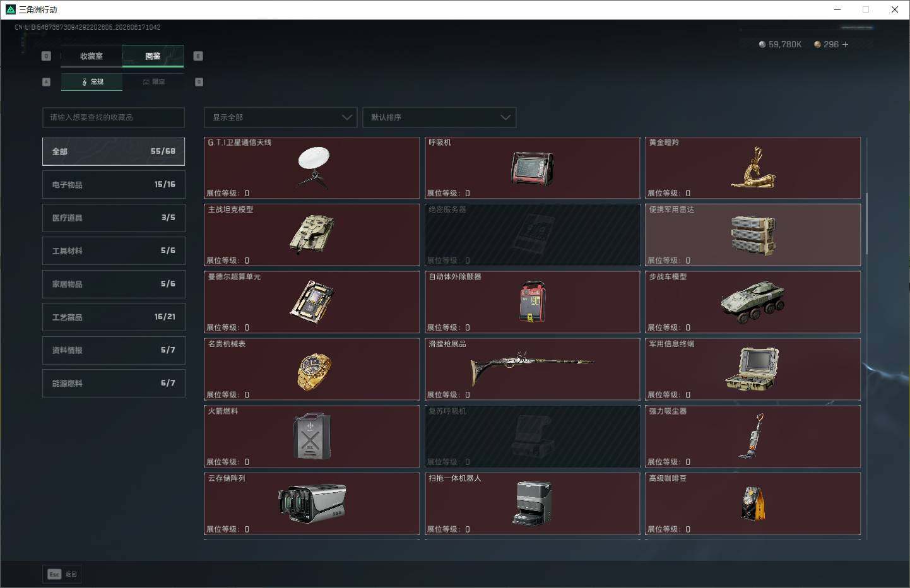Select the 工具材料 category

coord(114,250)
